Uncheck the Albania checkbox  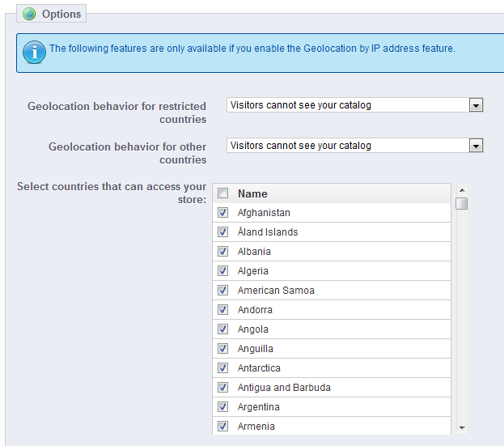(222, 252)
